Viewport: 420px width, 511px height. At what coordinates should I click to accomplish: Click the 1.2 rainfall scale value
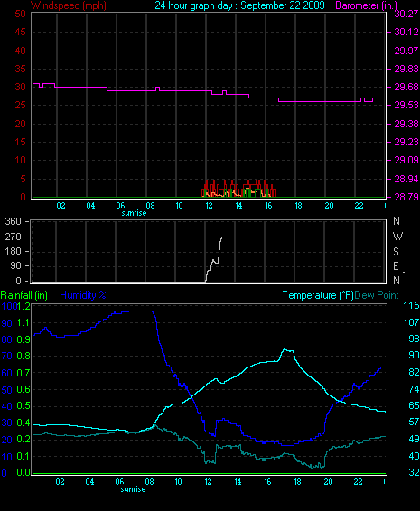coord(23,306)
